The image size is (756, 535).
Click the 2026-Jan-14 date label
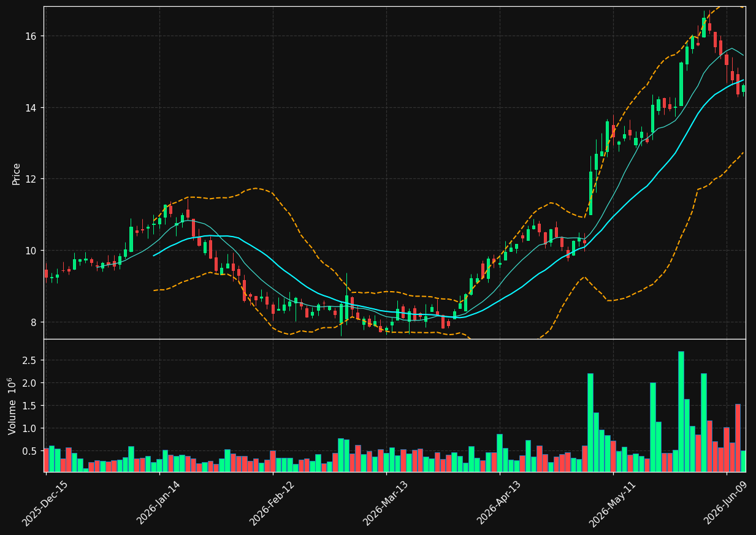(158, 503)
